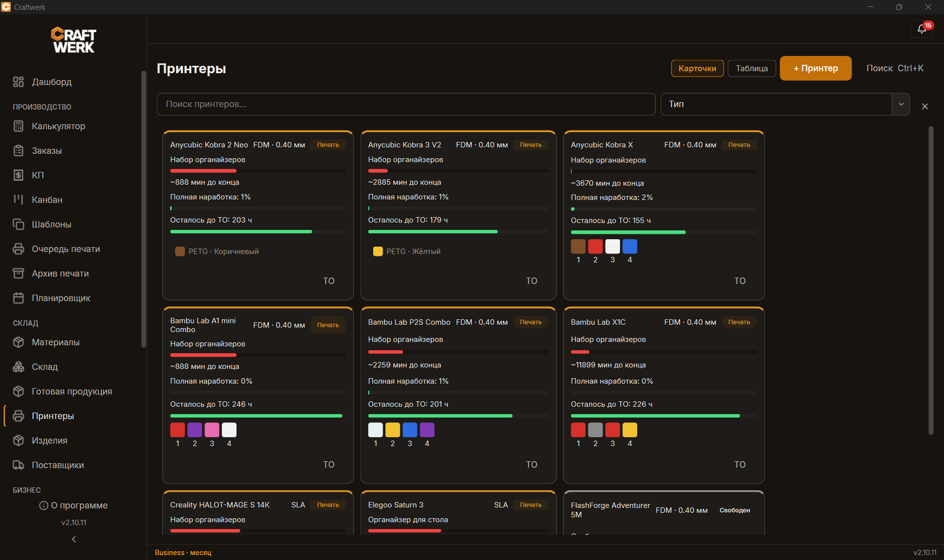Click the Принтеры printer icon in sidebar

18,416
